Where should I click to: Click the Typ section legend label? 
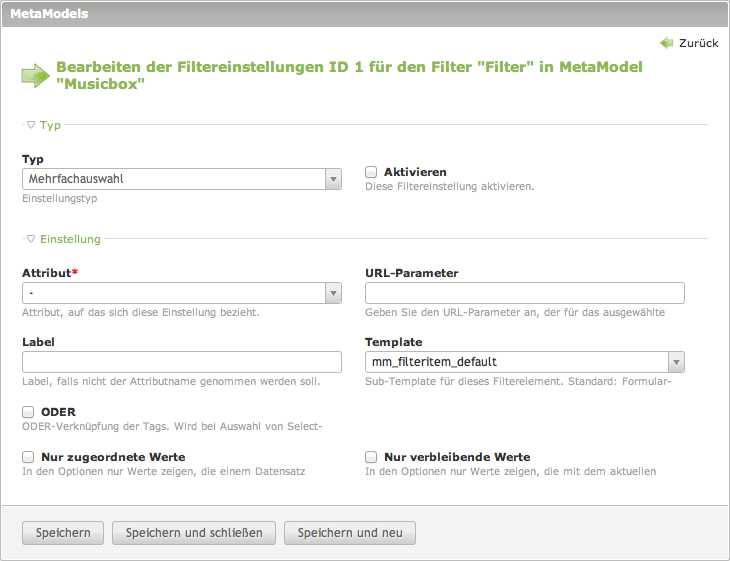[x=50, y=125]
